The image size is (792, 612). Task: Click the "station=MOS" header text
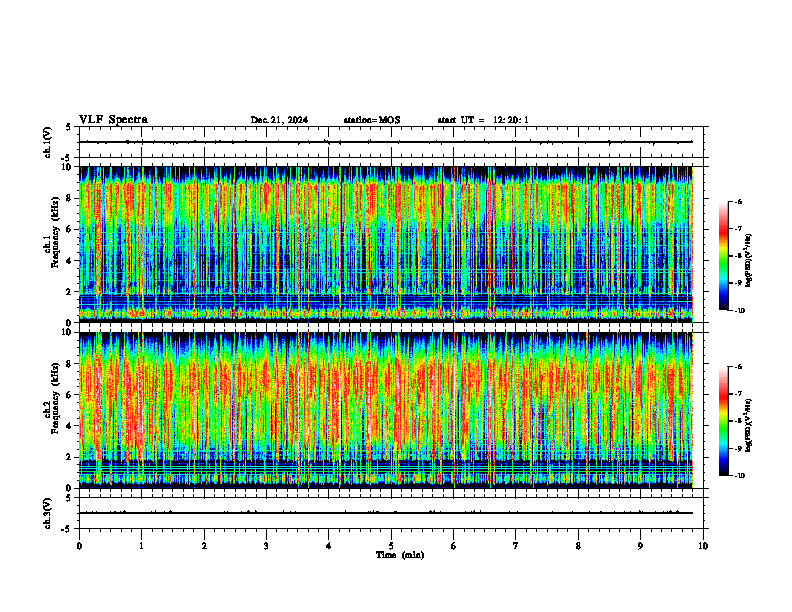[x=372, y=120]
